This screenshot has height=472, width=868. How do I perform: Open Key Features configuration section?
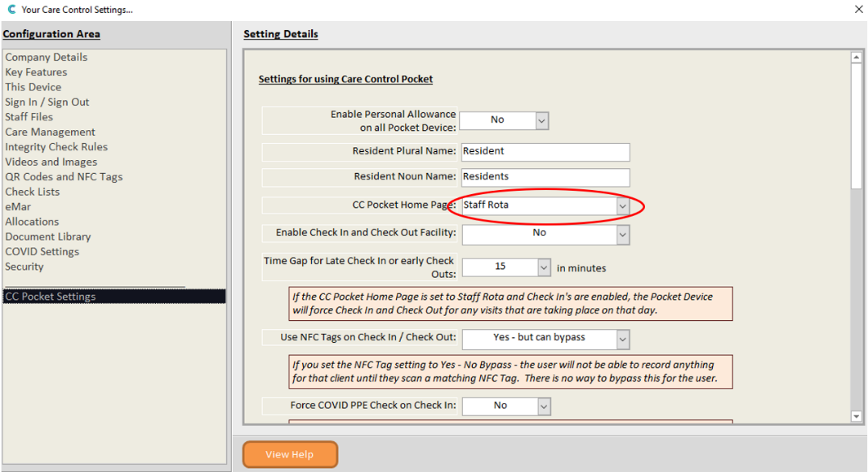[x=36, y=72]
